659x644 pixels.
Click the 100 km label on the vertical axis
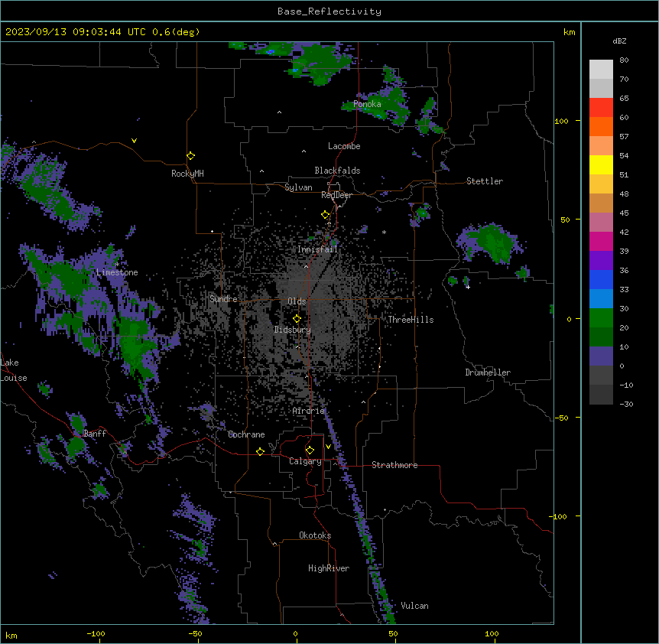[561, 121]
